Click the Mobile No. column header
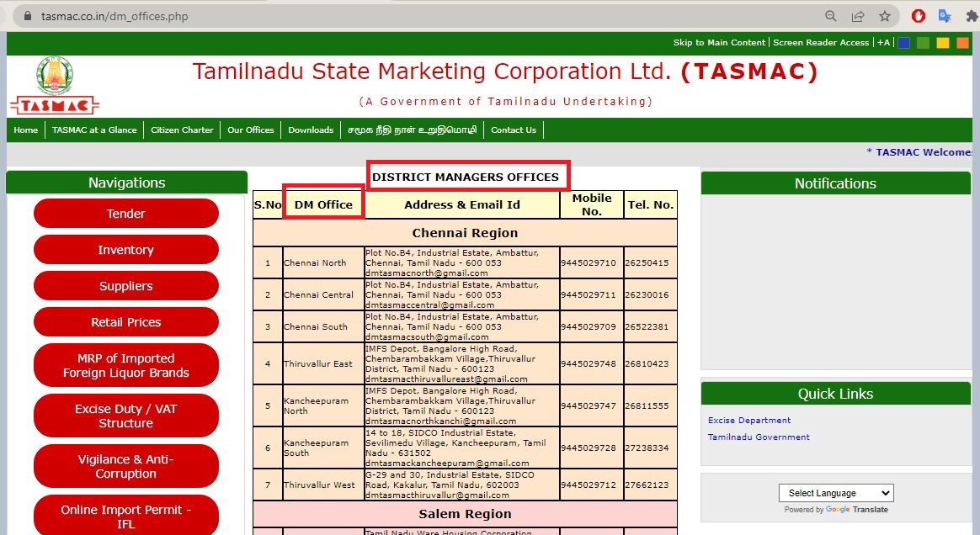980x535 pixels. tap(592, 204)
